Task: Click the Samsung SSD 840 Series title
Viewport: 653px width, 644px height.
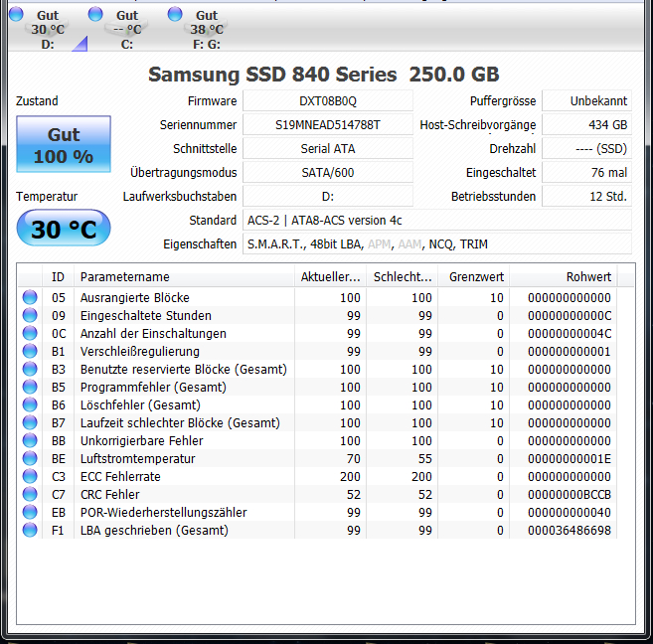Action: coord(324,75)
